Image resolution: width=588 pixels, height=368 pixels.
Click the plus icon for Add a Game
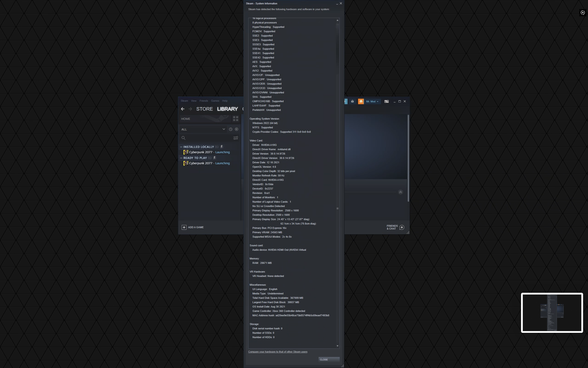[184, 227]
